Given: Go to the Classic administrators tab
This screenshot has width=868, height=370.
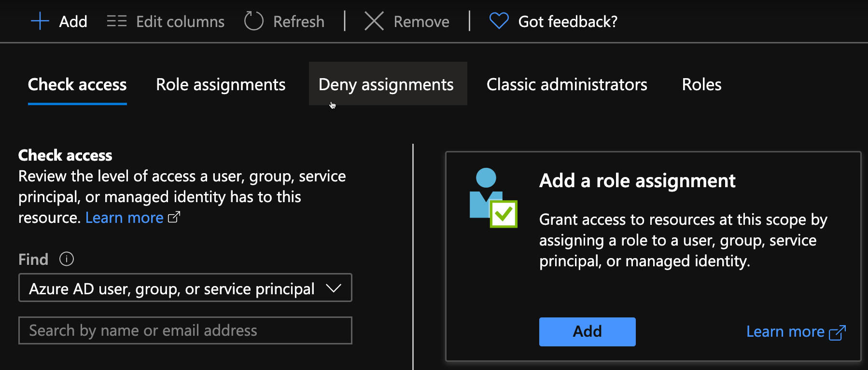Looking at the screenshot, I should pos(567,85).
